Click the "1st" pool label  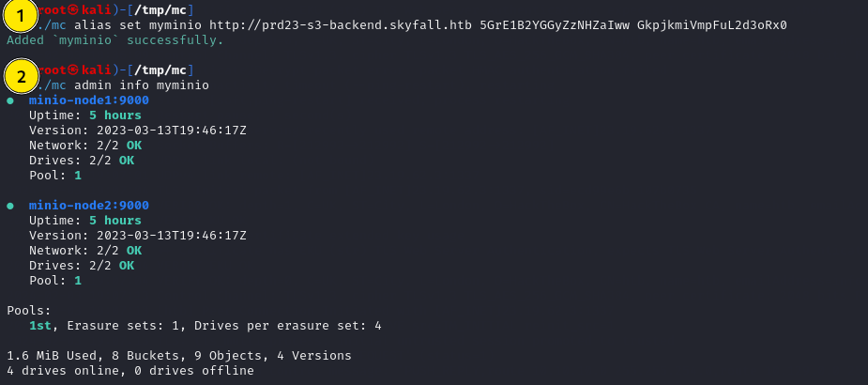[x=40, y=326]
